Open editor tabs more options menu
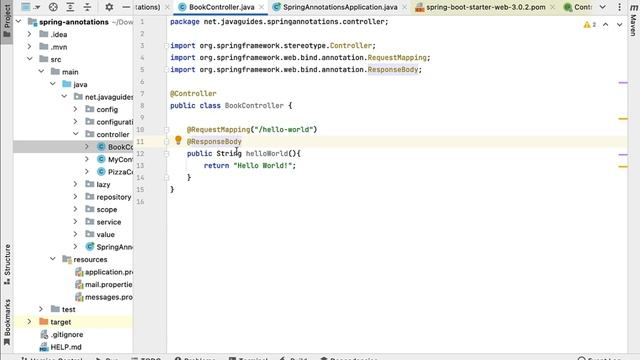This screenshot has width=640, height=360. pos(620,7)
